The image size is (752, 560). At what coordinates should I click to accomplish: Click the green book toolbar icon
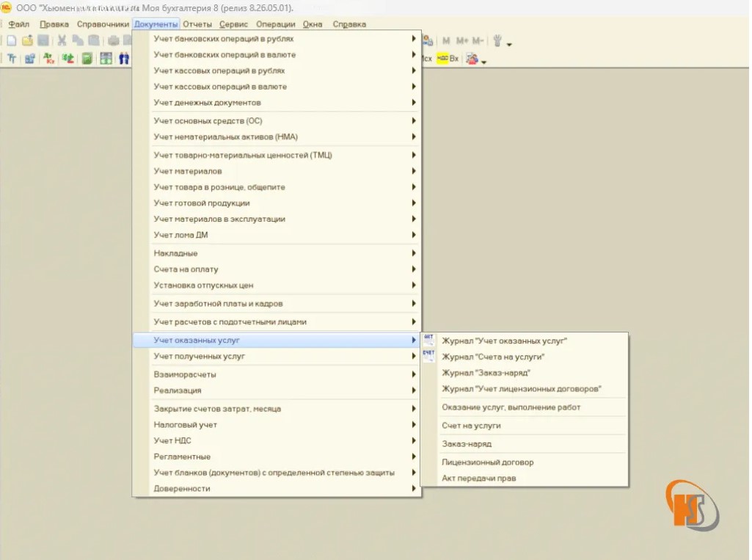(x=87, y=59)
